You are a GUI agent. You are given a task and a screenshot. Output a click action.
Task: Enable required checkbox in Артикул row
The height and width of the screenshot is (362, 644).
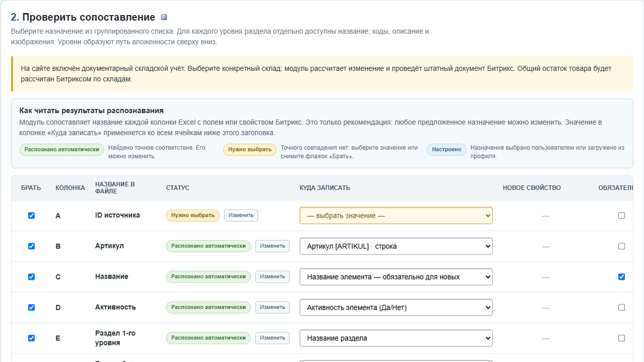click(x=621, y=246)
